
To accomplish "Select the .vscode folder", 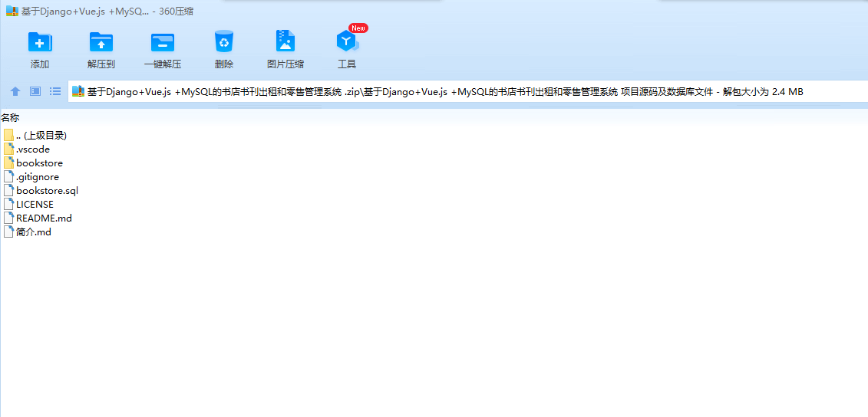I will coord(27,149).
